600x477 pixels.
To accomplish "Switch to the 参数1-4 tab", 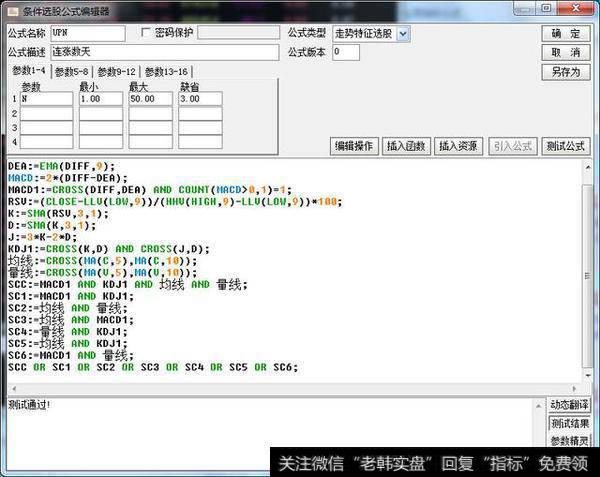I will pyautogui.click(x=29, y=71).
